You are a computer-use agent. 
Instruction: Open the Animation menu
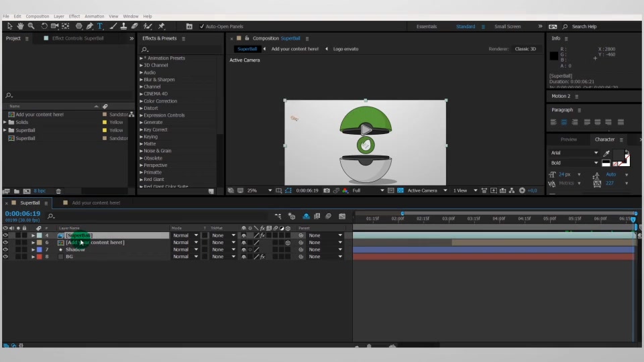click(x=94, y=16)
